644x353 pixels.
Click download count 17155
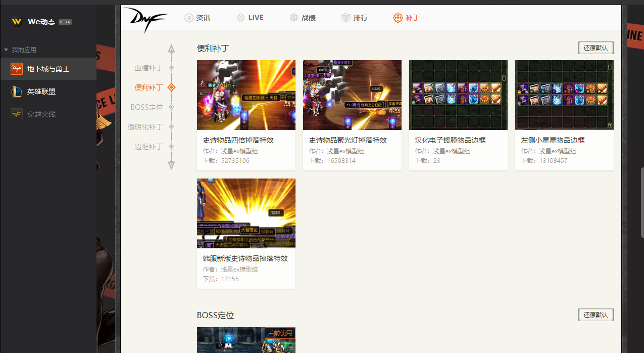point(230,279)
